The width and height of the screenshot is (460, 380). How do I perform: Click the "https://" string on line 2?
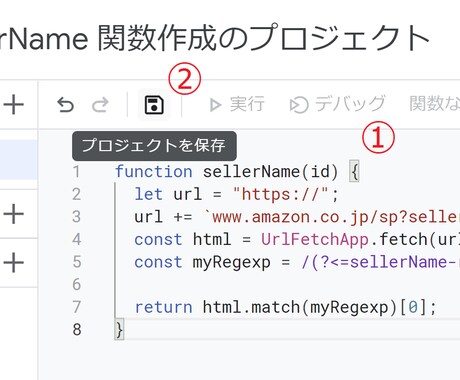[x=281, y=194]
